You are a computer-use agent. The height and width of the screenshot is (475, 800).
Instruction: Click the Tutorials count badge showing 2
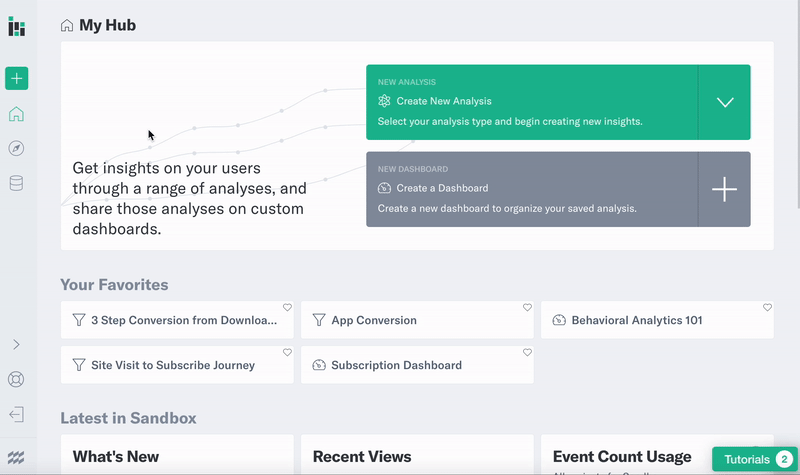click(x=785, y=459)
